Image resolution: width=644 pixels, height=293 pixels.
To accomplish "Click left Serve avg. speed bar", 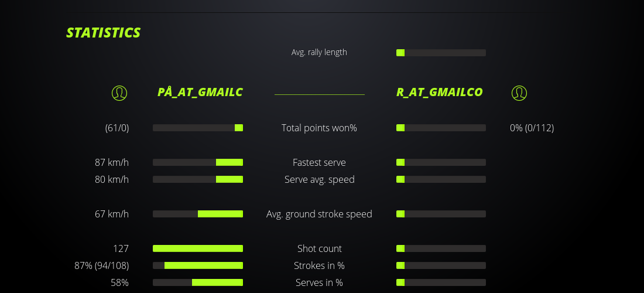I will (x=198, y=179).
